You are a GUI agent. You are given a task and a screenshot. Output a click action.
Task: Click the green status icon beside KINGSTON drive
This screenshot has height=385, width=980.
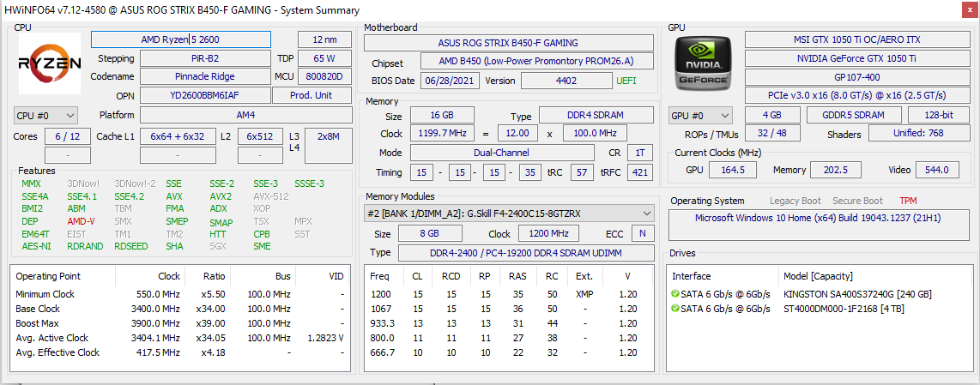point(675,294)
